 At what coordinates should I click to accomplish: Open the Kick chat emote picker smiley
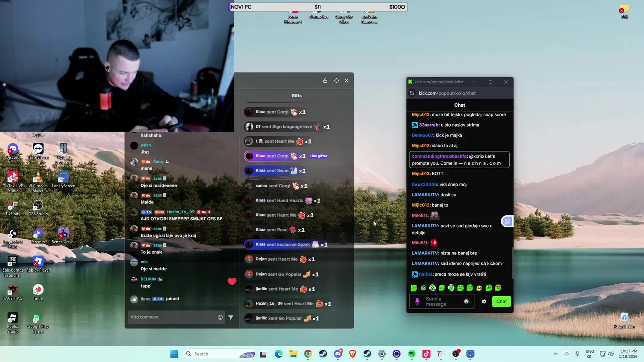click(x=466, y=302)
